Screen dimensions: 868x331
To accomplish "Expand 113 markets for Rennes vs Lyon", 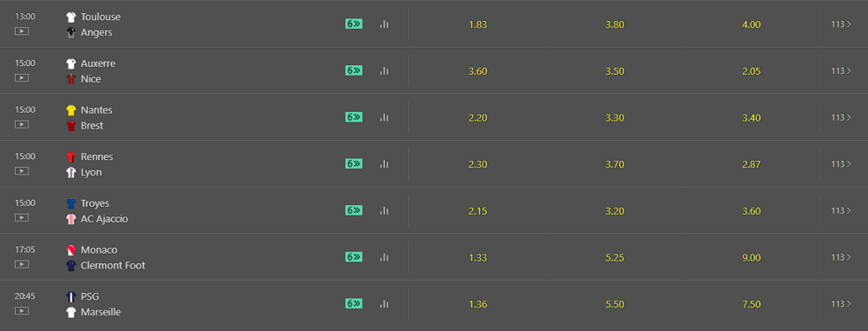I will point(841,164).
